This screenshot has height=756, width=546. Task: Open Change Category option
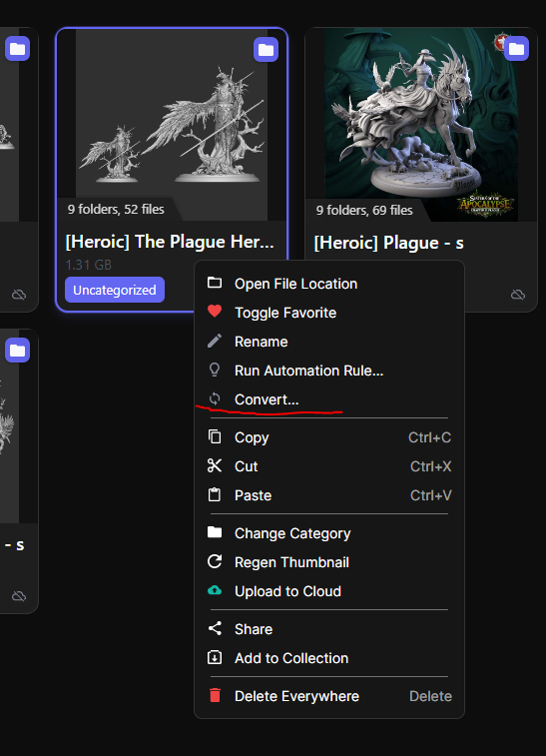pos(329,533)
